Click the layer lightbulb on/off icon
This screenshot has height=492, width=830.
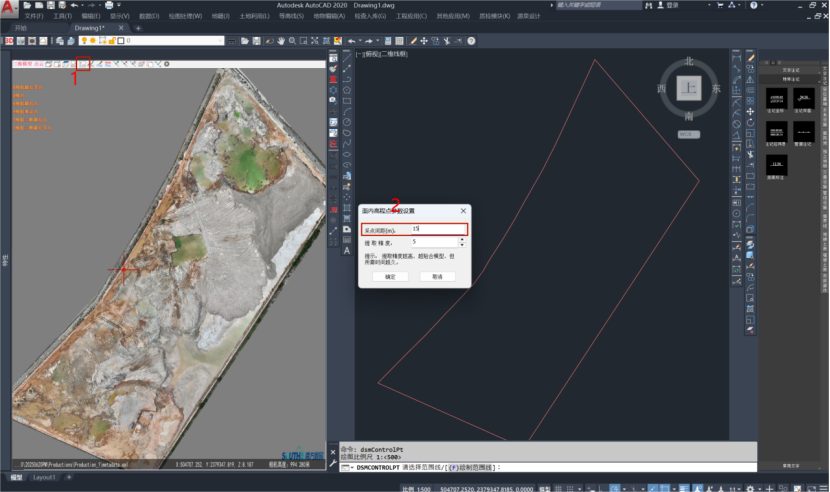(84, 41)
